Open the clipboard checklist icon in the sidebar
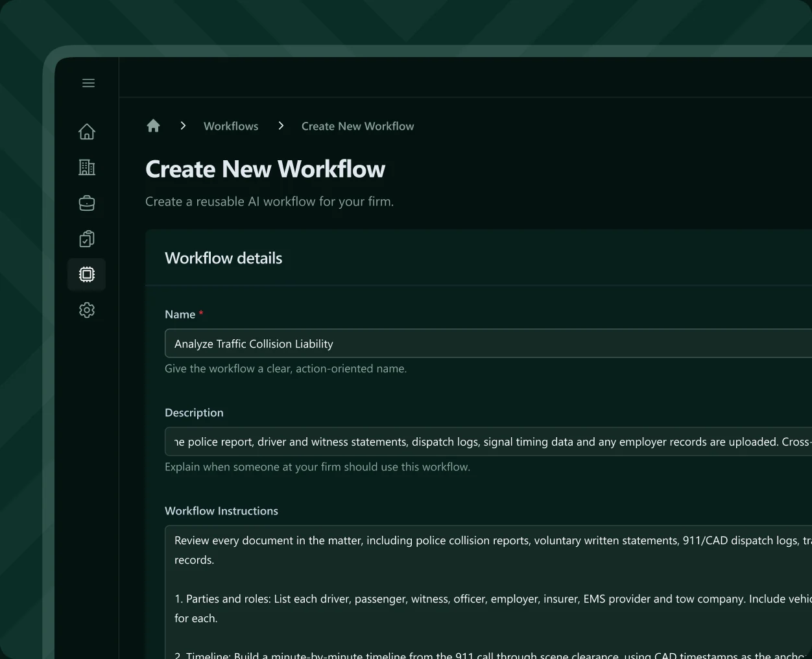 tap(87, 239)
